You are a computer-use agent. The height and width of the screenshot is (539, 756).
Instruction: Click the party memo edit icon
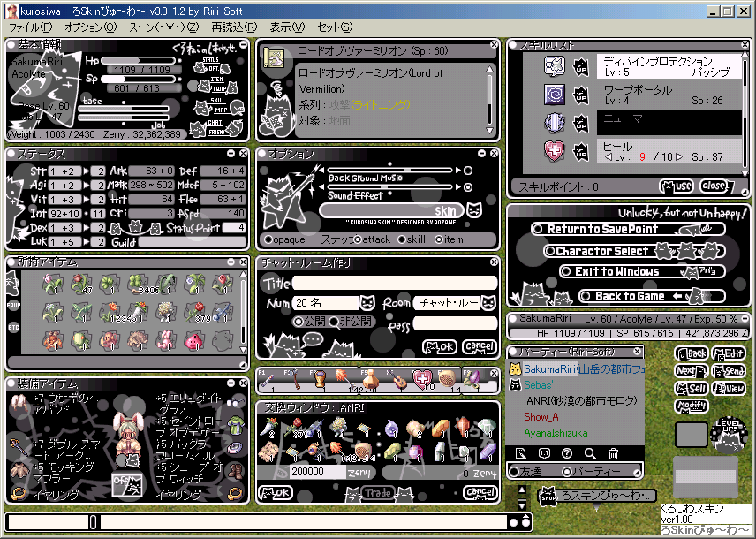(520, 453)
